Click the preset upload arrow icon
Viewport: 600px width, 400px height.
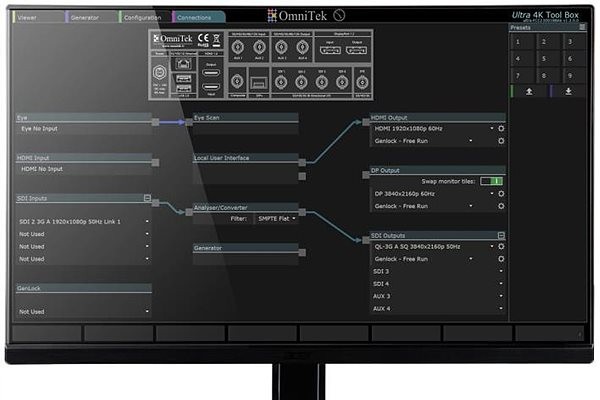click(x=529, y=91)
